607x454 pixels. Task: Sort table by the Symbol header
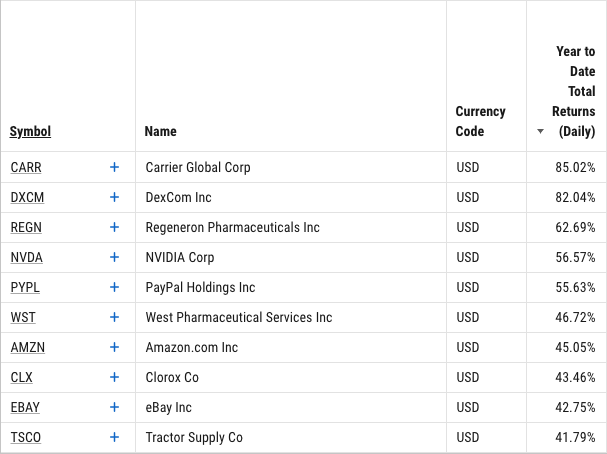click(x=30, y=132)
